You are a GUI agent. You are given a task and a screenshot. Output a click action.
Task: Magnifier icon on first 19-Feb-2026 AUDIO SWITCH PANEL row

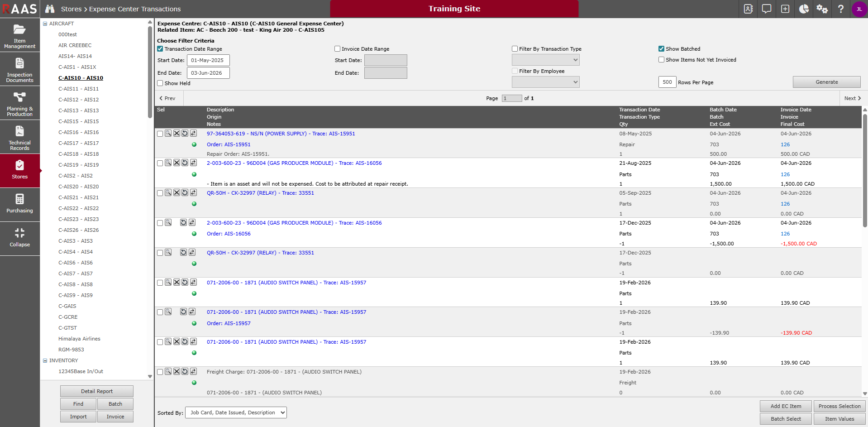168,282
